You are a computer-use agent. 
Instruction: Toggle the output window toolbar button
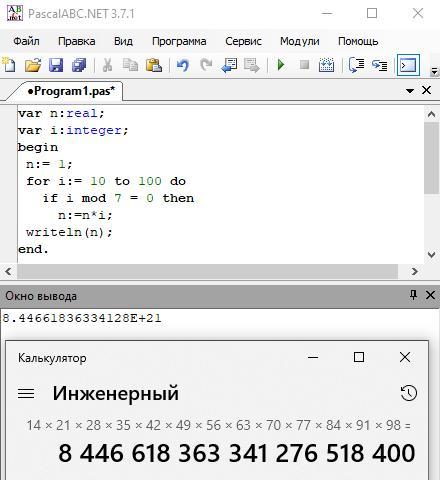pyautogui.click(x=408, y=65)
